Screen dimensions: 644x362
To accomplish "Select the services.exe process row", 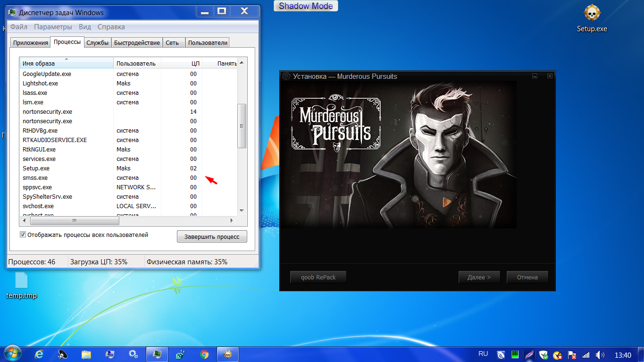I will point(128,159).
